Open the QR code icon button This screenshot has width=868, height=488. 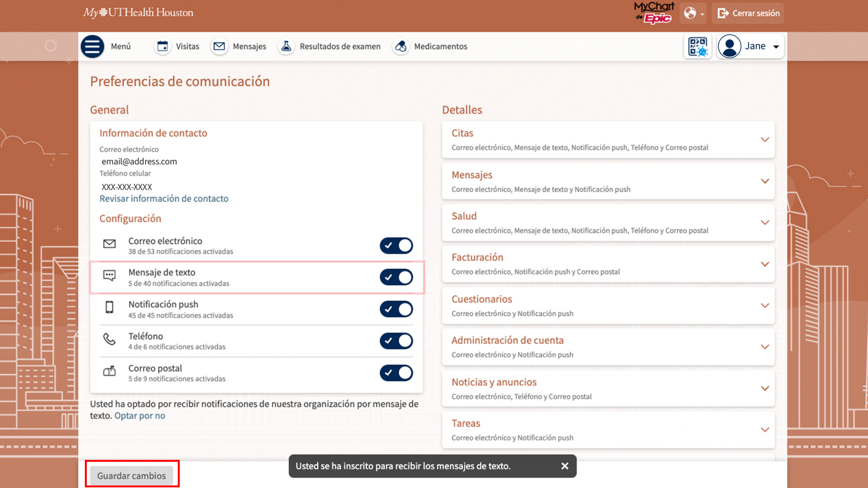[697, 46]
